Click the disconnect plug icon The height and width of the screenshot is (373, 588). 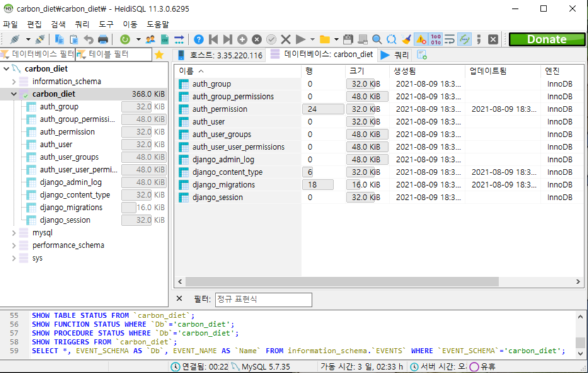tap(40, 39)
